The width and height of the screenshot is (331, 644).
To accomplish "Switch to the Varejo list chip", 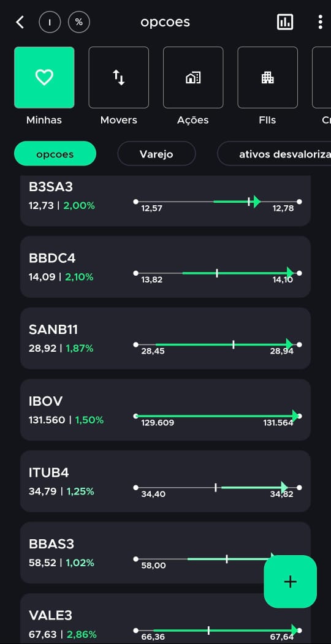I will tap(156, 154).
